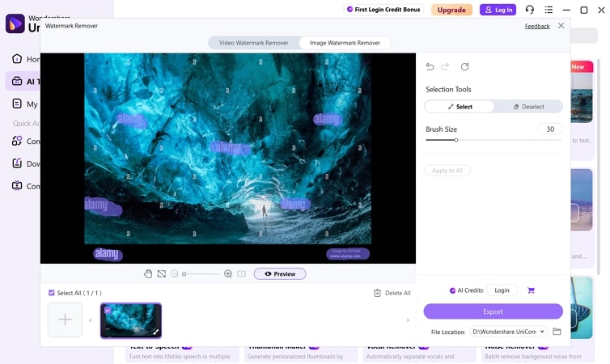Zoom out with the minus magnifier
The image size is (610, 364).
point(174,273)
